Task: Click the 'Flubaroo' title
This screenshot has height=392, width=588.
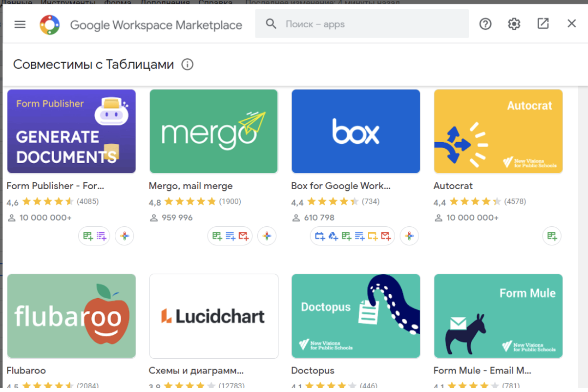Action: [x=26, y=370]
